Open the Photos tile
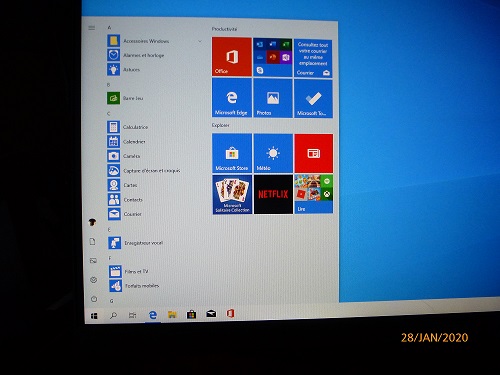Viewport: 500px width, 375px height. click(273, 98)
